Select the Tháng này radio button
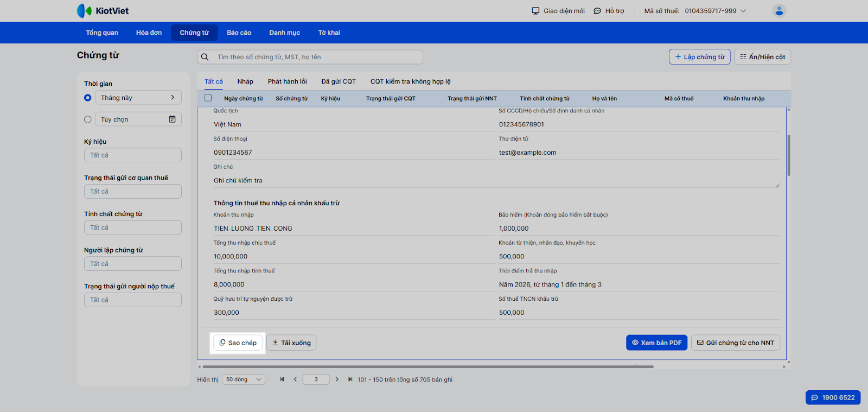Viewport: 868px width, 412px height. point(88,98)
